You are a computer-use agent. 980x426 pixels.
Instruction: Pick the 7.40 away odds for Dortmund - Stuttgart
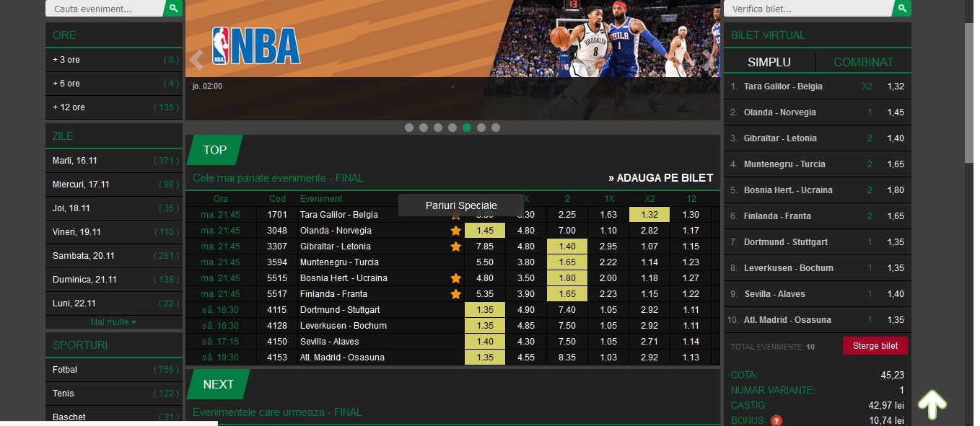coord(567,310)
